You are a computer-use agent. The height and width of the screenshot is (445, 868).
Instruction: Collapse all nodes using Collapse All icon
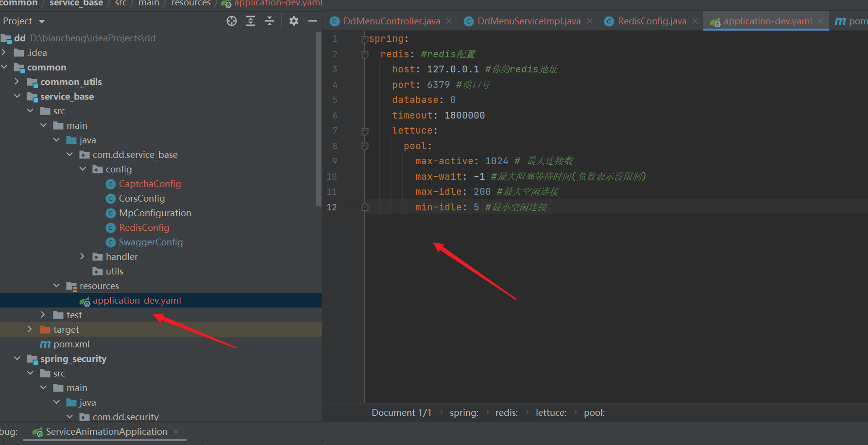pos(270,21)
